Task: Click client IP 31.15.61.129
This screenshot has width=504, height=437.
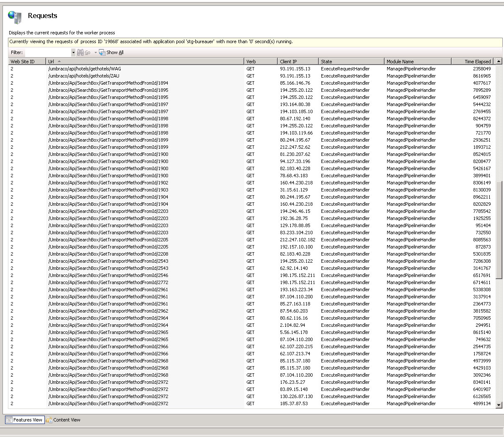Action: [294, 190]
